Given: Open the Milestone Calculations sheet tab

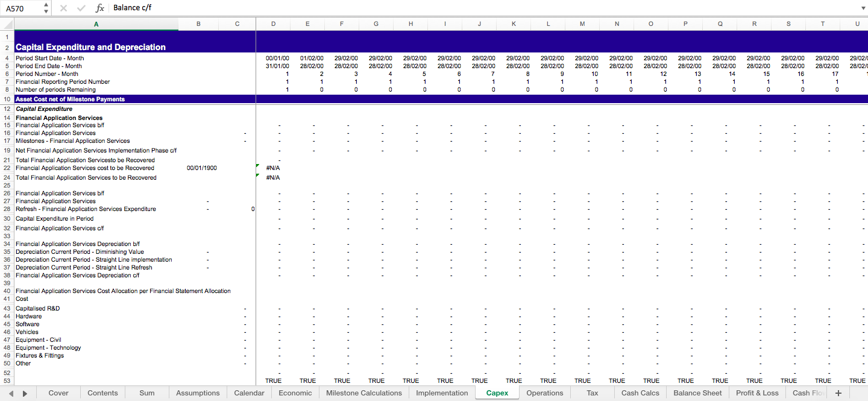Looking at the screenshot, I should [364, 393].
